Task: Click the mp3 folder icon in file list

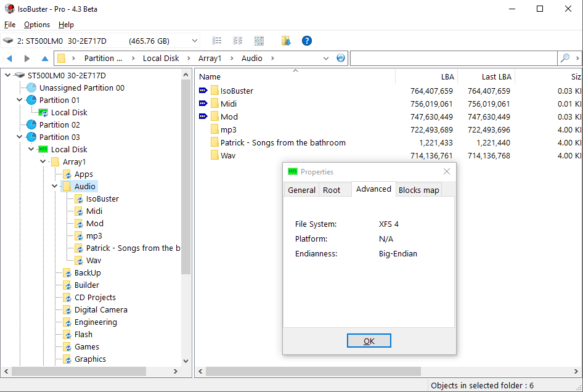Action: tap(214, 129)
